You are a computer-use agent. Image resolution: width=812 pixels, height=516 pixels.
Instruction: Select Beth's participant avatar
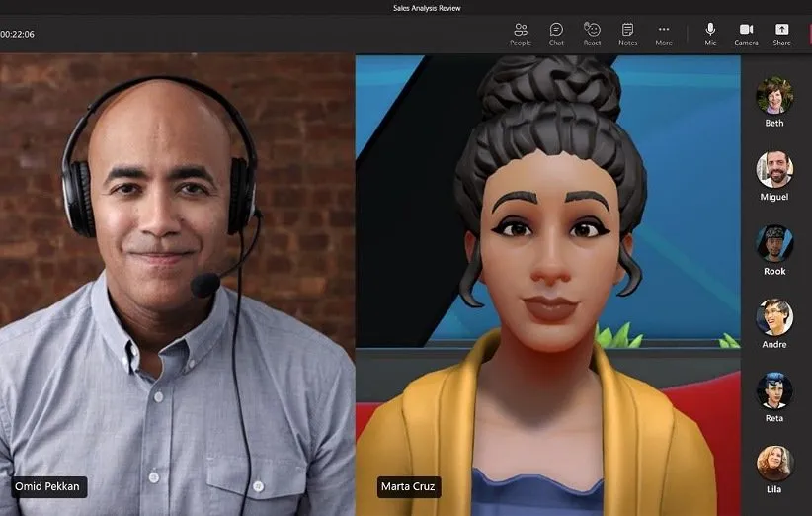click(774, 96)
